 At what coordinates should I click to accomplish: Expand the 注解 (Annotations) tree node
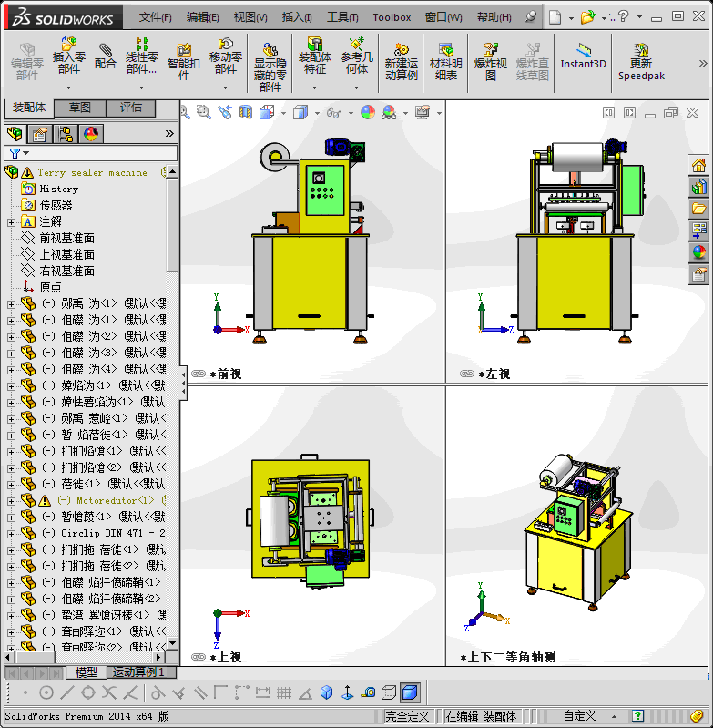pyautogui.click(x=11, y=222)
